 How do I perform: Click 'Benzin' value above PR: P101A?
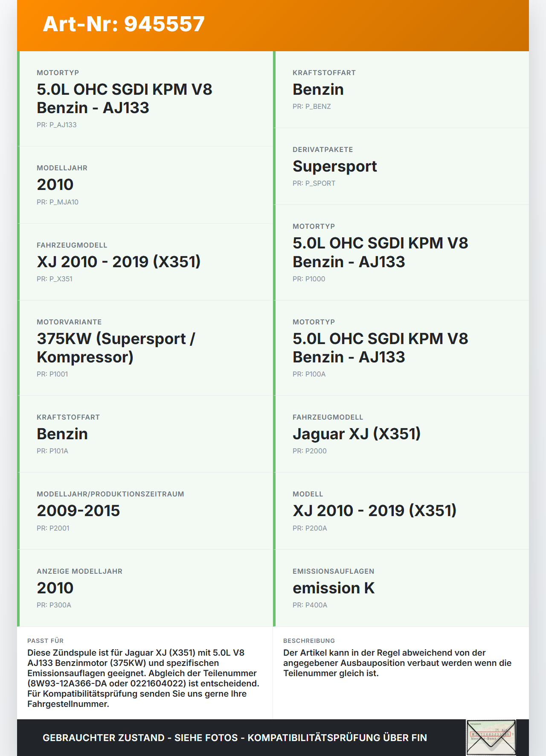pyautogui.click(x=62, y=434)
